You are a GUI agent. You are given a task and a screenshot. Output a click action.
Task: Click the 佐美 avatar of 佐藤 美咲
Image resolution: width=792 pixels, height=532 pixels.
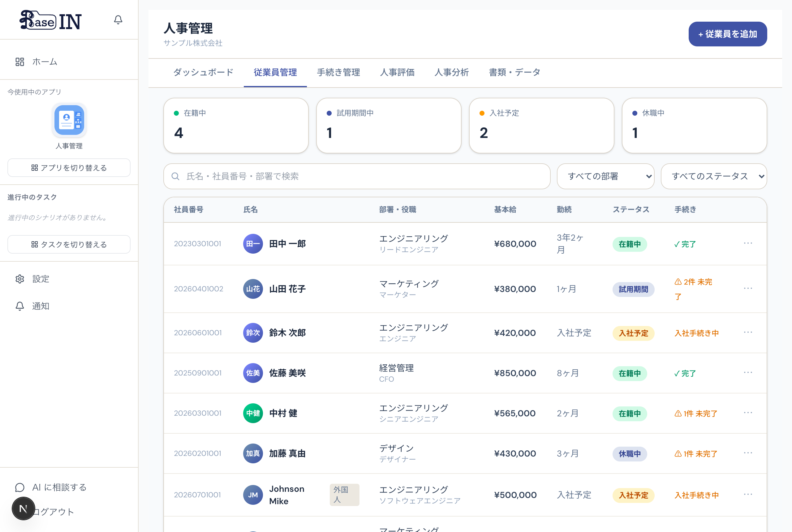click(x=253, y=373)
